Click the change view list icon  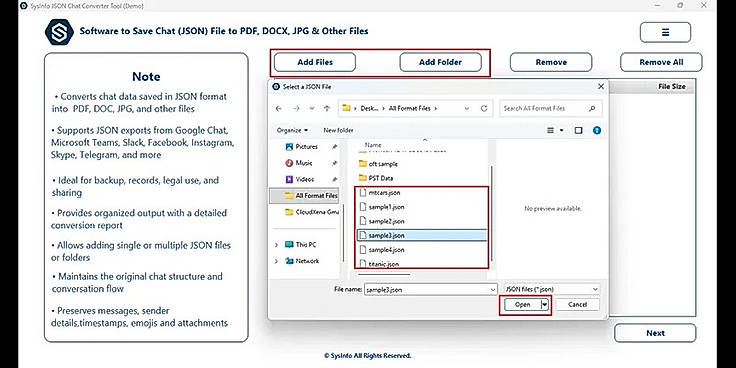pyautogui.click(x=551, y=130)
